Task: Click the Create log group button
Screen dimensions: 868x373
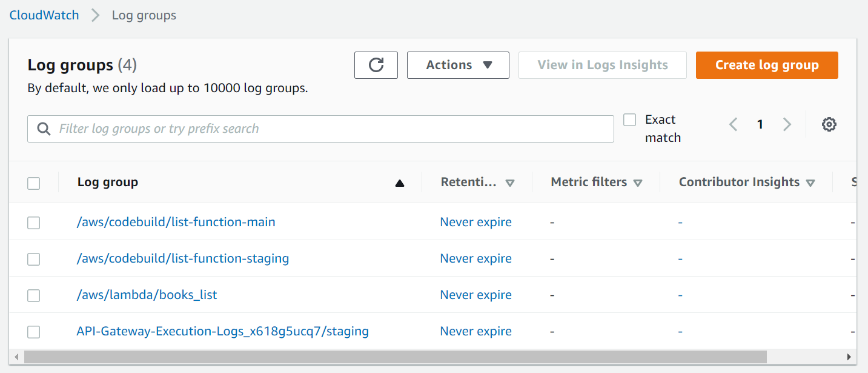Action: (766, 65)
